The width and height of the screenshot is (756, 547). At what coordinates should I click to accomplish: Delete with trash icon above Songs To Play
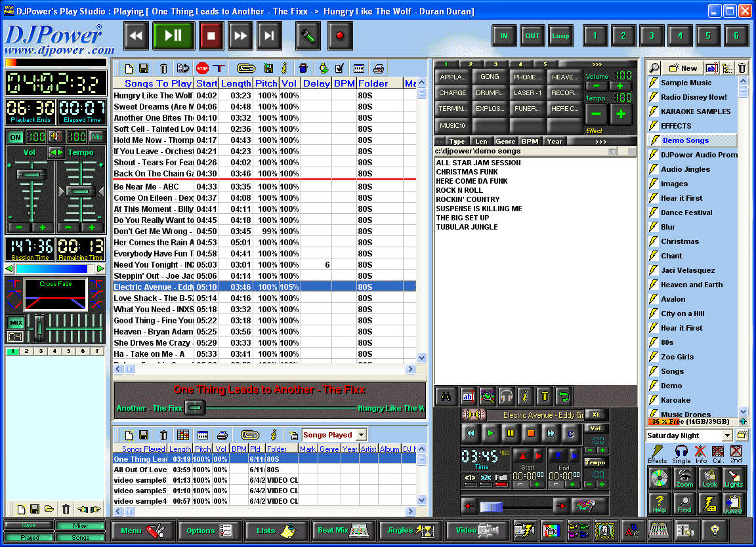pyautogui.click(x=163, y=68)
